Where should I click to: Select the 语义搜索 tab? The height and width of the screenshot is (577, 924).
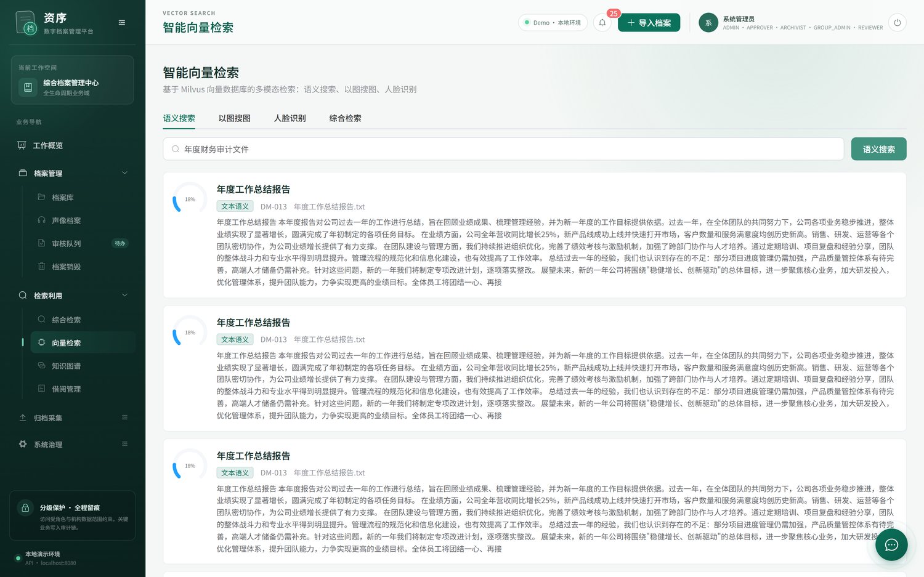(179, 118)
